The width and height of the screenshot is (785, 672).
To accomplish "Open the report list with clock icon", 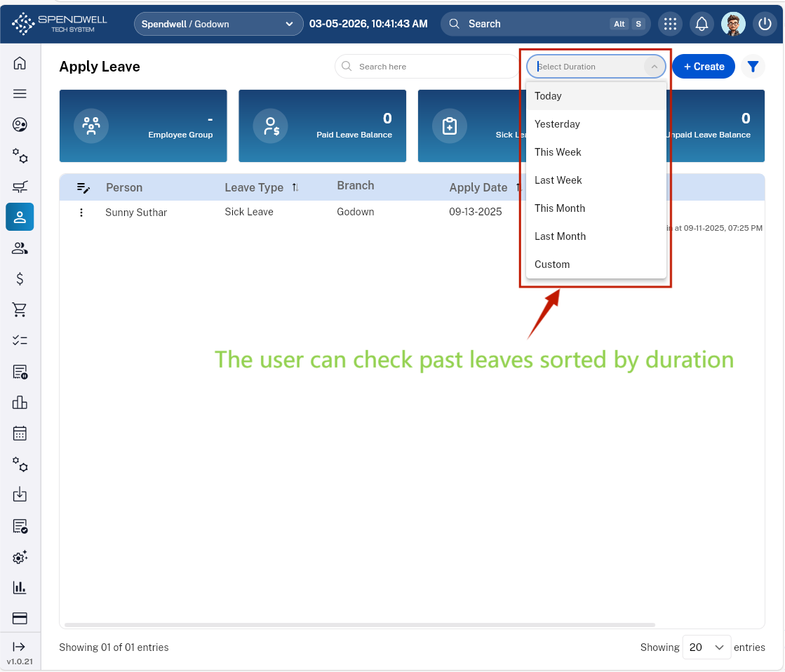I will tap(20, 372).
